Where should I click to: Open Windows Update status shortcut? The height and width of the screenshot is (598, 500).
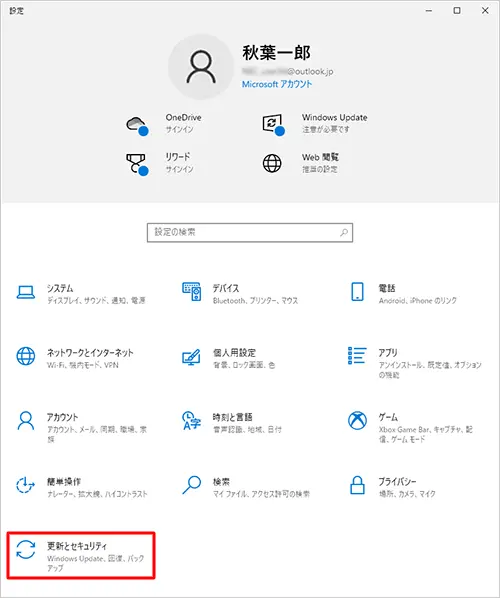point(315,124)
